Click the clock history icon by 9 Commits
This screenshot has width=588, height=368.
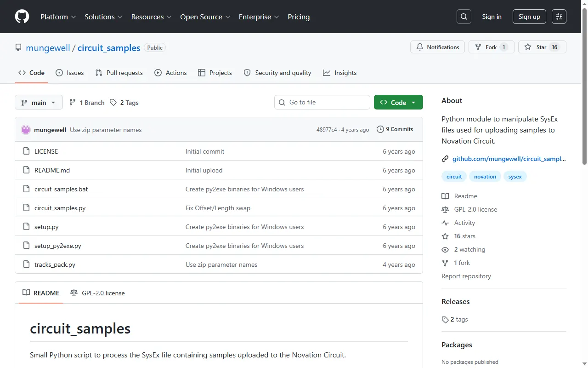tap(380, 129)
